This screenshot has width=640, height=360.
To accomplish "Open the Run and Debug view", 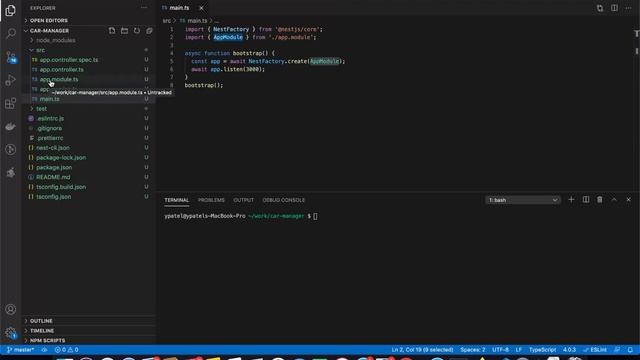I will point(11,80).
